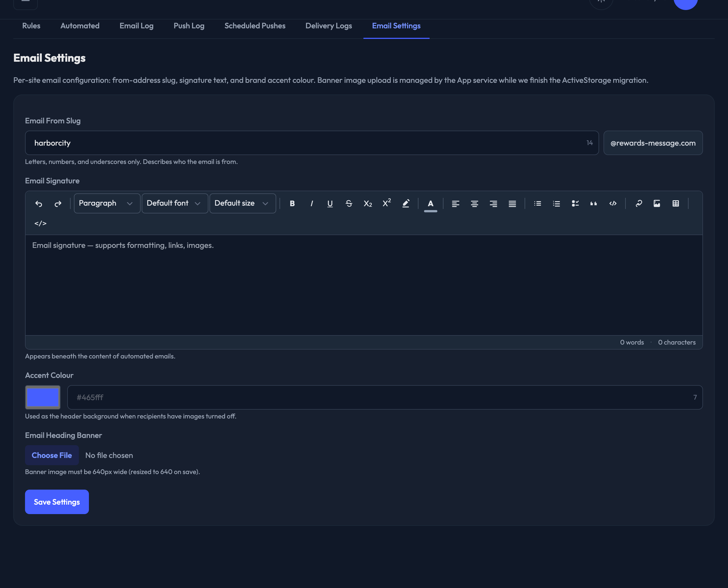728x588 pixels.
Task: Open the accent colour swatch picker
Action: pos(43,397)
